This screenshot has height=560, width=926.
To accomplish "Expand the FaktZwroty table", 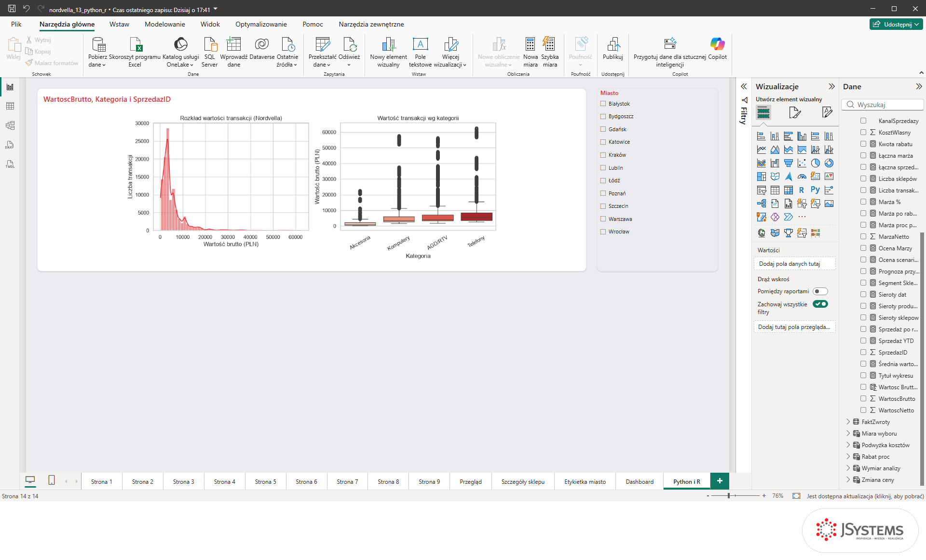I will click(x=848, y=422).
